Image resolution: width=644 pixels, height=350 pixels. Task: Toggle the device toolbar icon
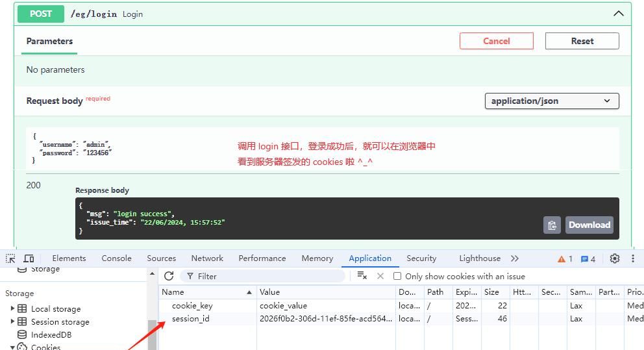[29, 258]
